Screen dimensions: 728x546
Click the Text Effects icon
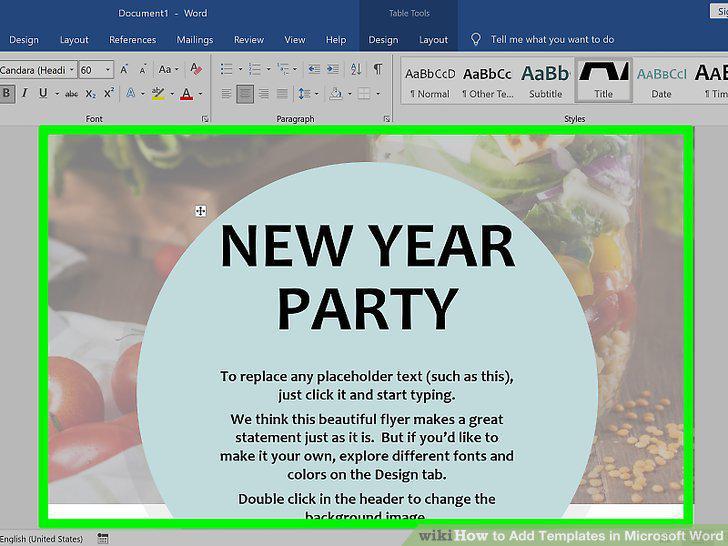[x=131, y=93]
